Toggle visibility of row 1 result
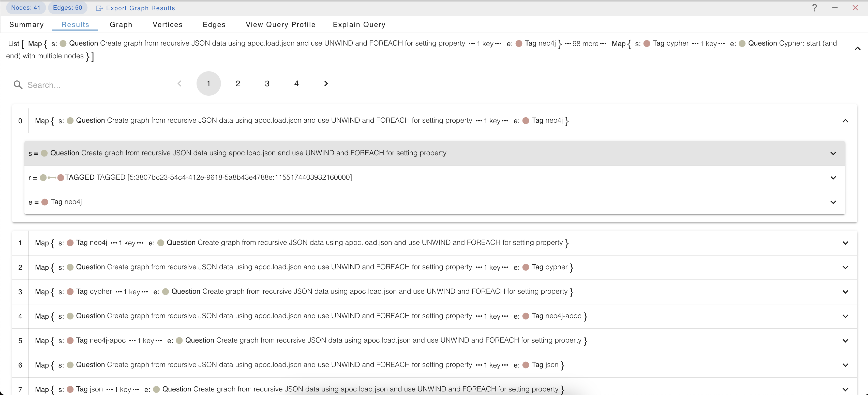The image size is (868, 395). (845, 242)
